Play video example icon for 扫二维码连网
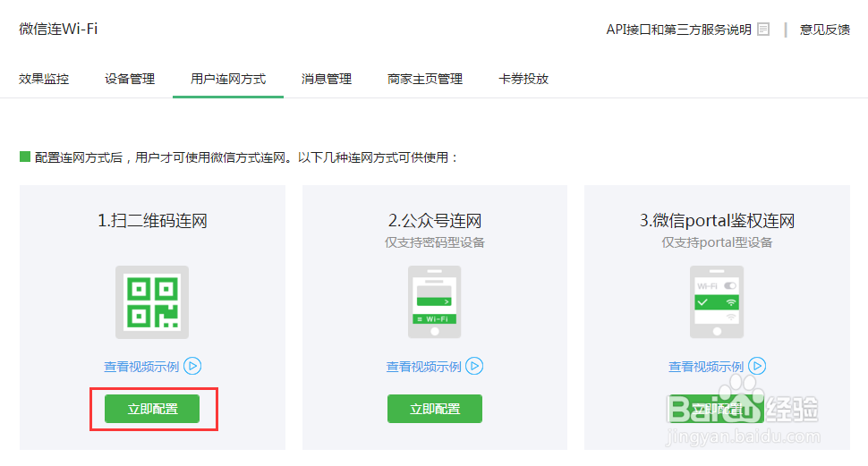868x466 pixels. coord(192,366)
